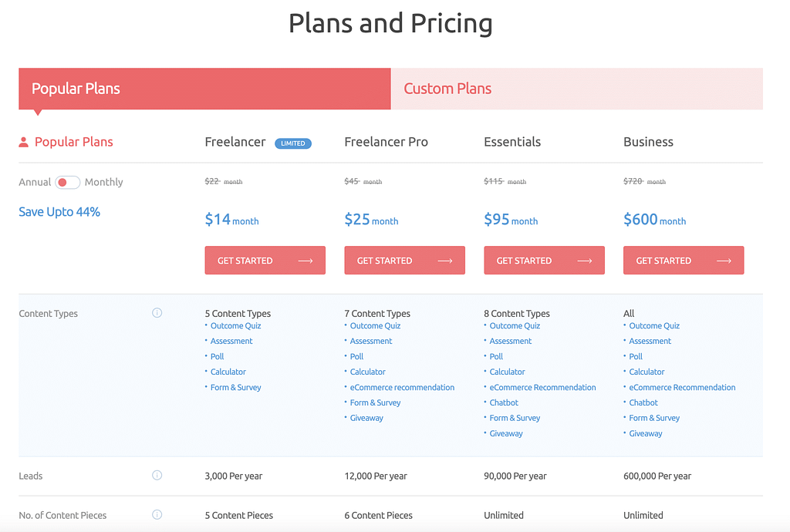Click the $600 month Business price
The width and height of the screenshot is (790, 532).
point(654,220)
